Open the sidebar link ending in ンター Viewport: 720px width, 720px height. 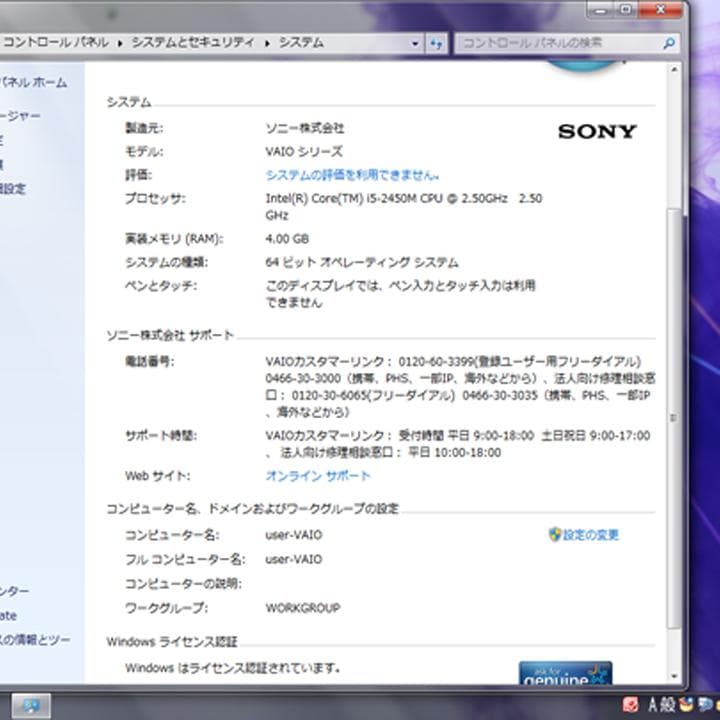14,591
